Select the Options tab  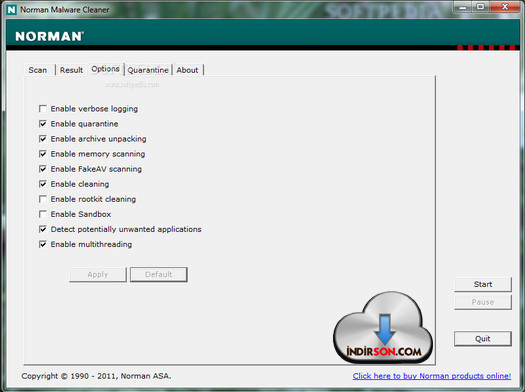coord(105,69)
